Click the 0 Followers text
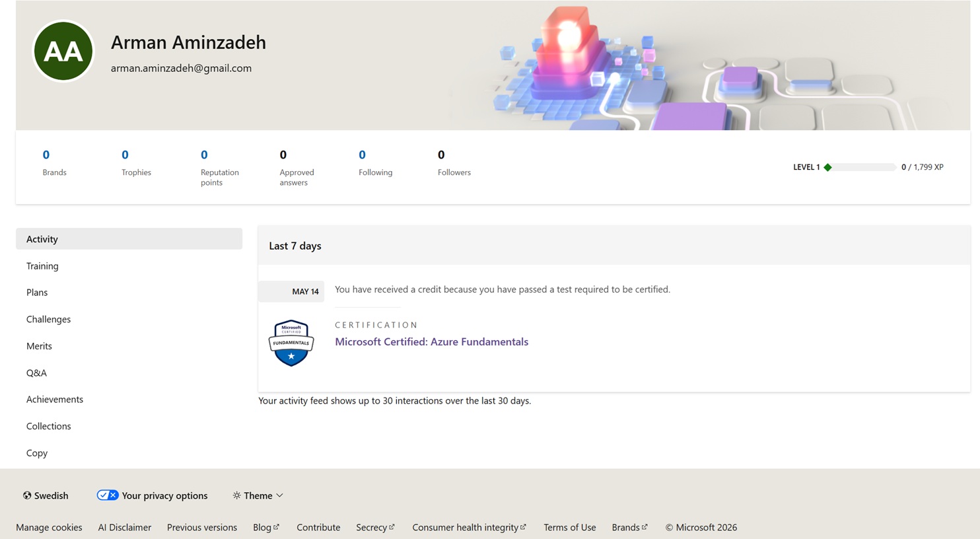Image resolution: width=980 pixels, height=539 pixels. pos(454,162)
